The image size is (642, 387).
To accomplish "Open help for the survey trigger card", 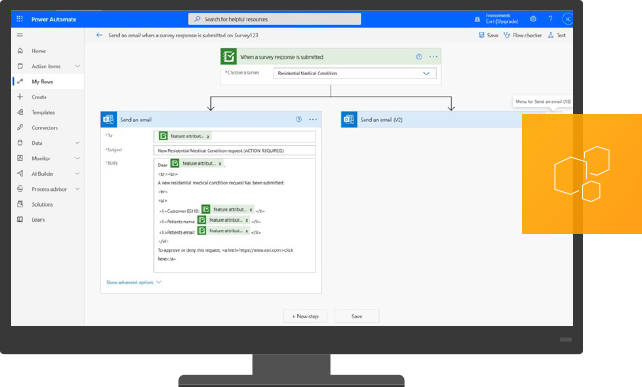I will (419, 57).
